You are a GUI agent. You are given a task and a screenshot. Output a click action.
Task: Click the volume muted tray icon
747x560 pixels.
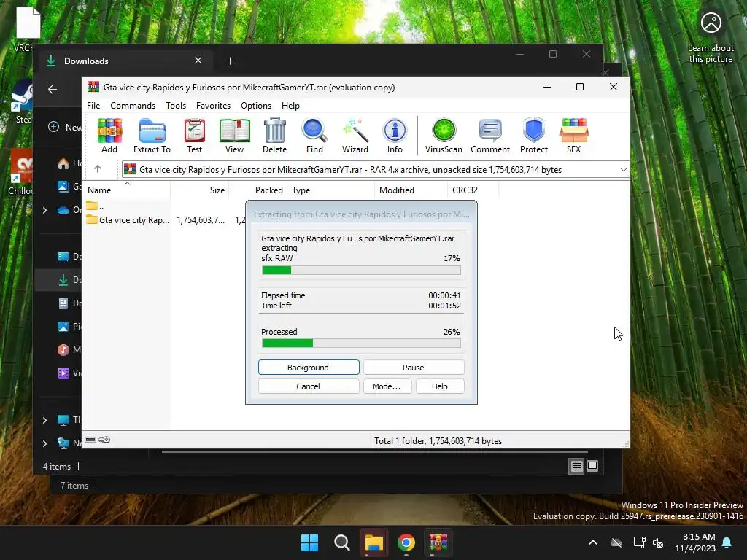click(658, 542)
